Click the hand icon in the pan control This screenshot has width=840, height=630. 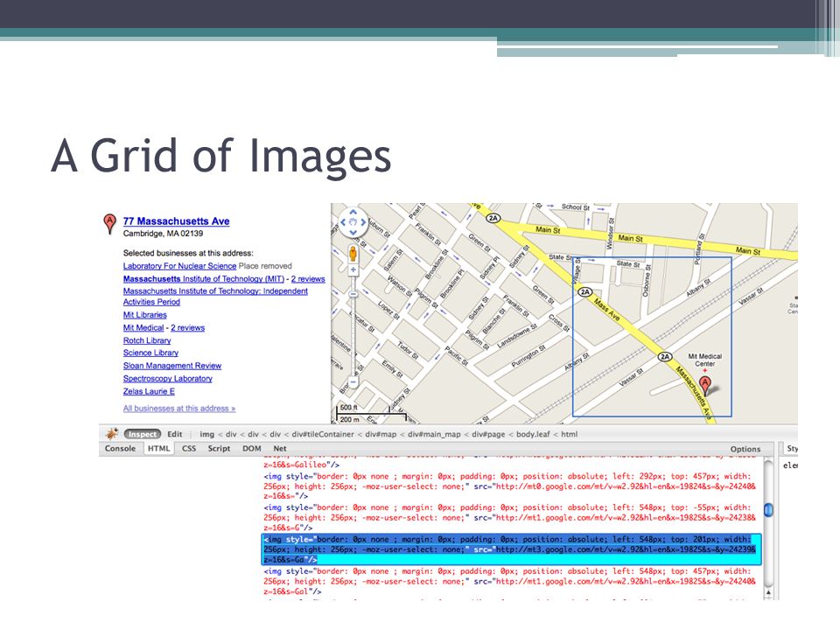click(x=353, y=222)
